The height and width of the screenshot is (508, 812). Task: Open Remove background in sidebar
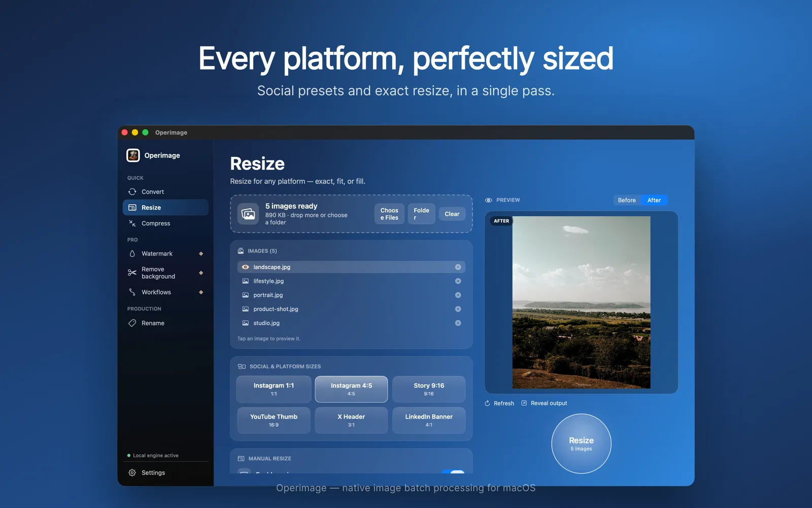[165, 273]
